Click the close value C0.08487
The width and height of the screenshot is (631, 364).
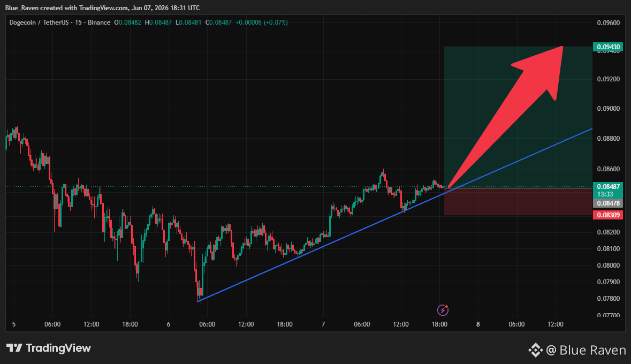pos(218,22)
